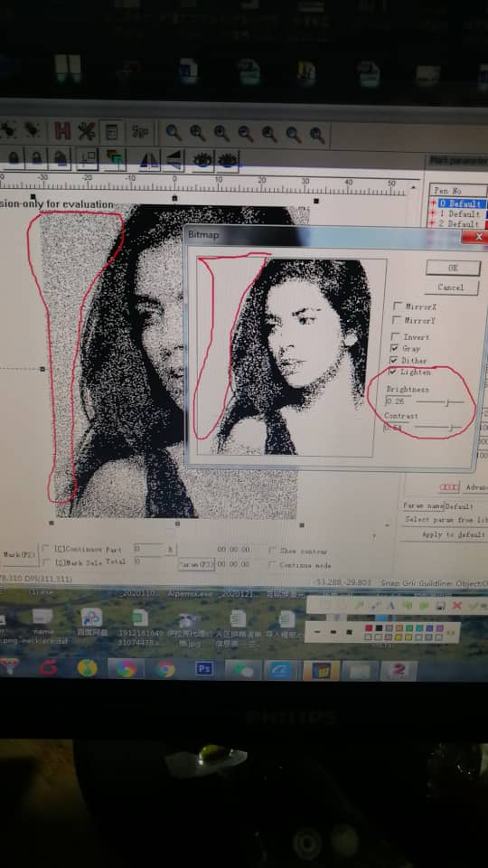This screenshot has height=868, width=488.
Task: Click the last magnifier zoom icon in toolbar
Action: coord(317,135)
